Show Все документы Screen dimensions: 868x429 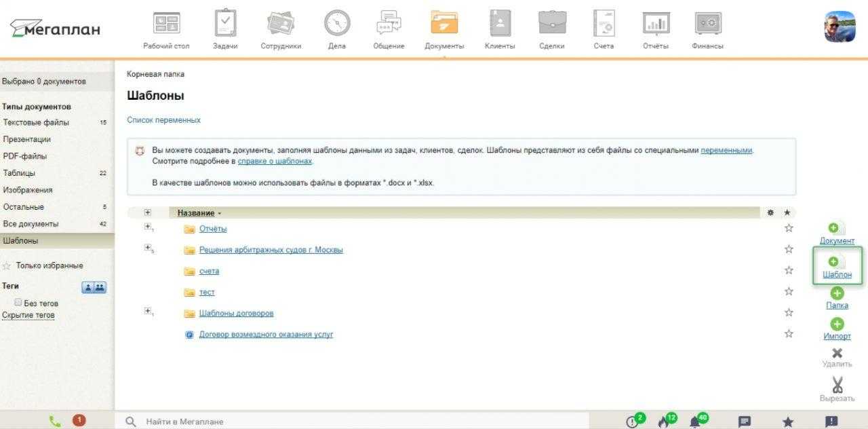tap(31, 224)
